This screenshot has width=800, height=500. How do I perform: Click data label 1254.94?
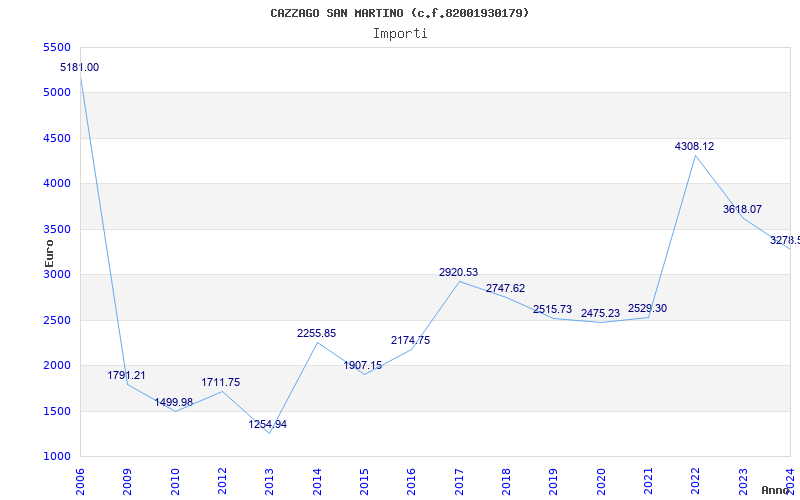pos(268,424)
